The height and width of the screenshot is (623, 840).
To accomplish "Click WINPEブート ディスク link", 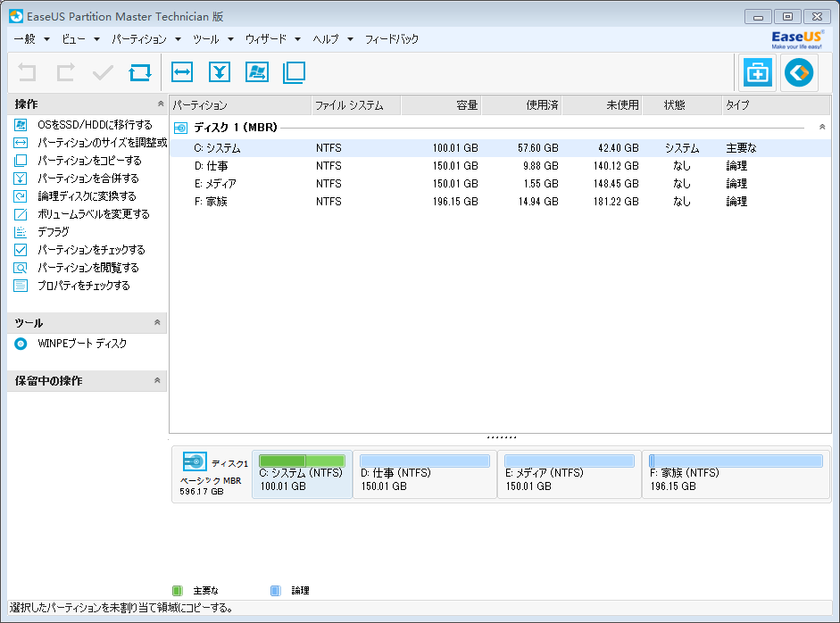I will [x=82, y=344].
